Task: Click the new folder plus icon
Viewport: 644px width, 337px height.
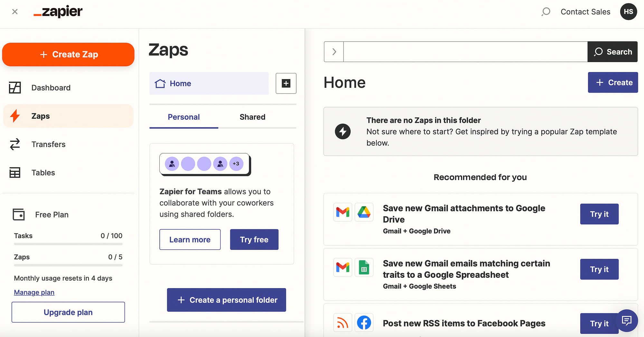Action: [x=286, y=84]
